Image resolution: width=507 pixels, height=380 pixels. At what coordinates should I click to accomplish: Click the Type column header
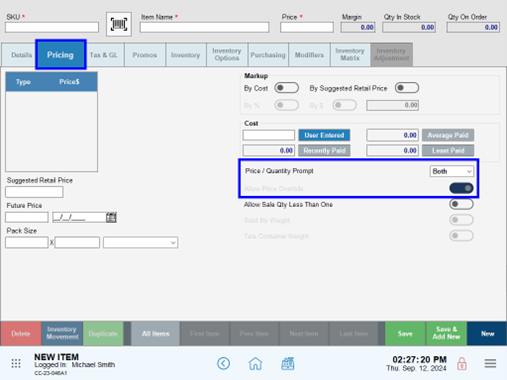click(23, 82)
